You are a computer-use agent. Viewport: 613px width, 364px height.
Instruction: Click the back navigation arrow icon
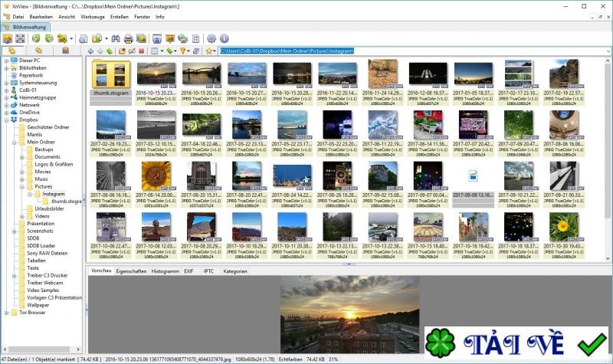[91, 51]
